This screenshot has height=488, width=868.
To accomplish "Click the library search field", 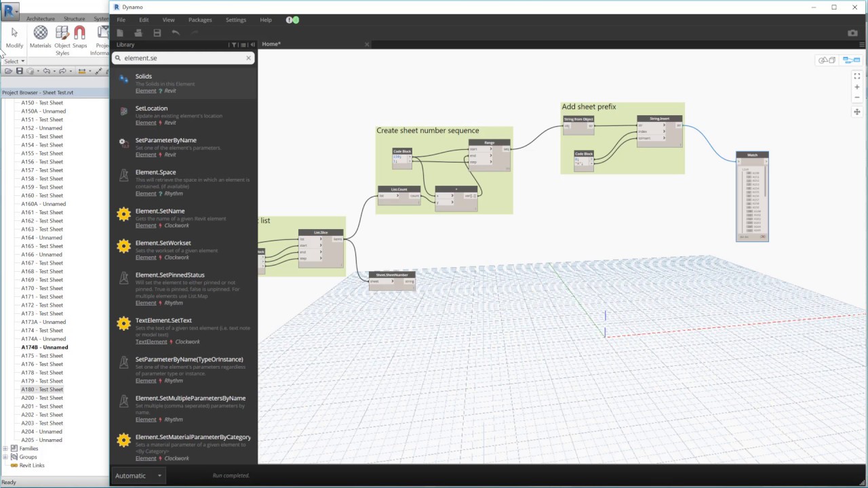I will click(x=183, y=58).
